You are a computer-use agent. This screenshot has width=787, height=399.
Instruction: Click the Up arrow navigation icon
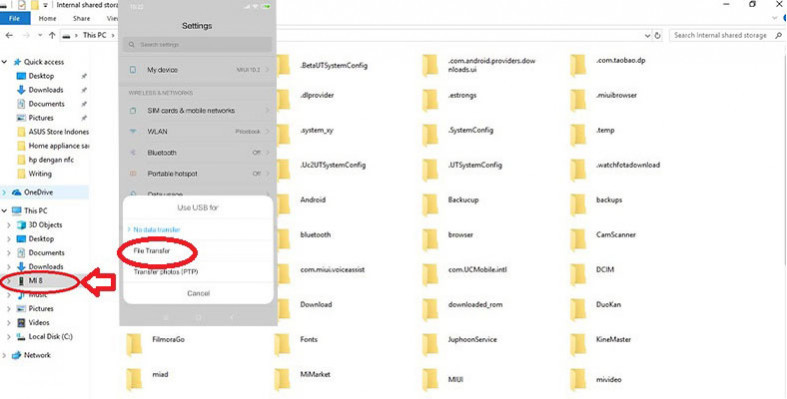pos(52,36)
